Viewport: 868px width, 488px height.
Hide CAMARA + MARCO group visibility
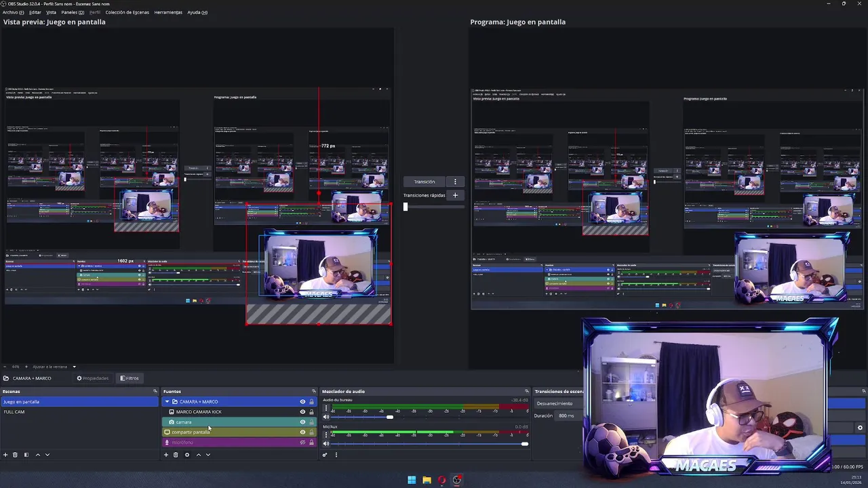tap(302, 402)
